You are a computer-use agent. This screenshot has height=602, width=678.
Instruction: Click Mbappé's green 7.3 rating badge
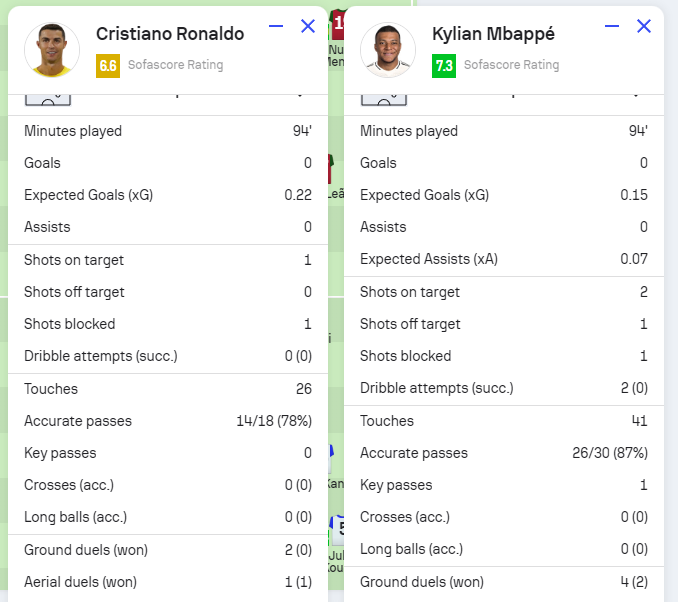(x=444, y=66)
